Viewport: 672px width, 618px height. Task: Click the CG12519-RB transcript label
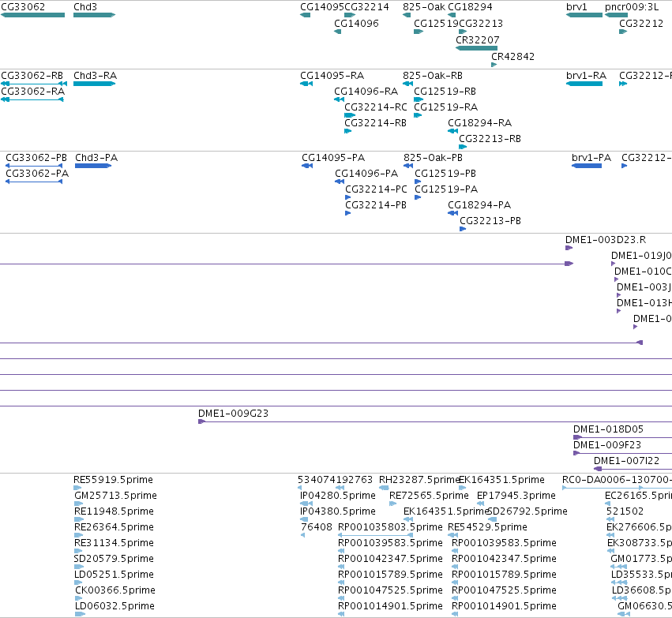pos(445,92)
